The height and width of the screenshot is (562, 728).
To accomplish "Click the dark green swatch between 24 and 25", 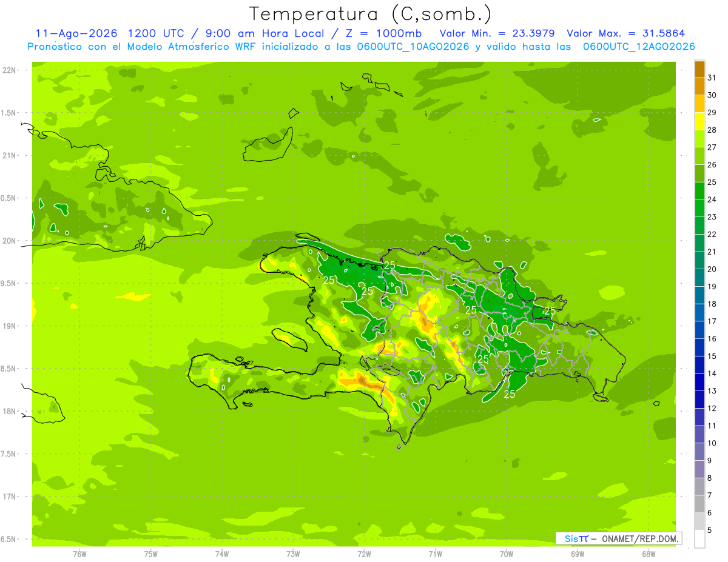I will click(699, 190).
